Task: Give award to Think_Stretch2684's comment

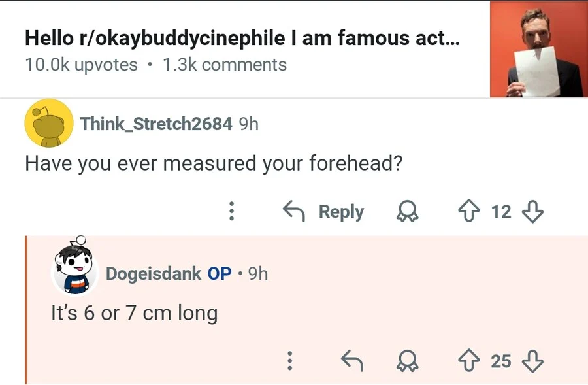Action: (x=409, y=211)
